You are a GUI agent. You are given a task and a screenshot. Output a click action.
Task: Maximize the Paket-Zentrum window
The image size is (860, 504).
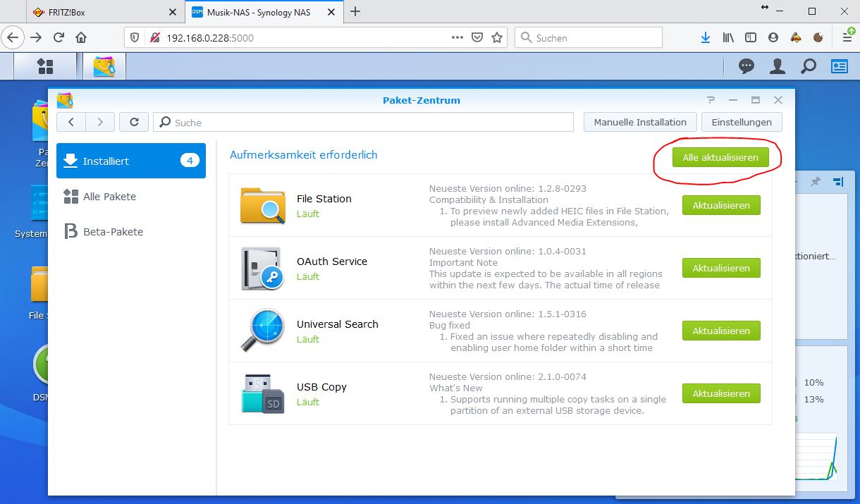pyautogui.click(x=756, y=100)
